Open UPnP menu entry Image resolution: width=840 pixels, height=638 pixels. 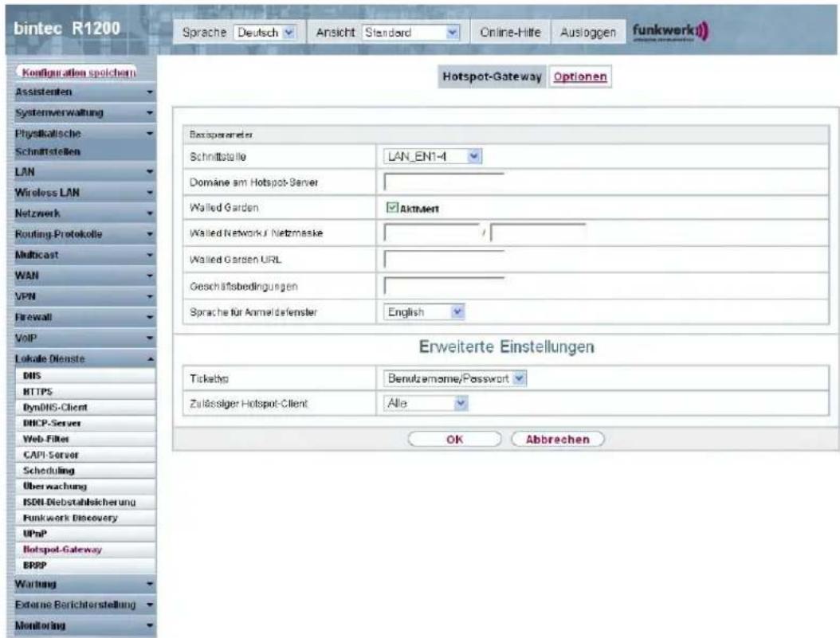pyautogui.click(x=86, y=534)
